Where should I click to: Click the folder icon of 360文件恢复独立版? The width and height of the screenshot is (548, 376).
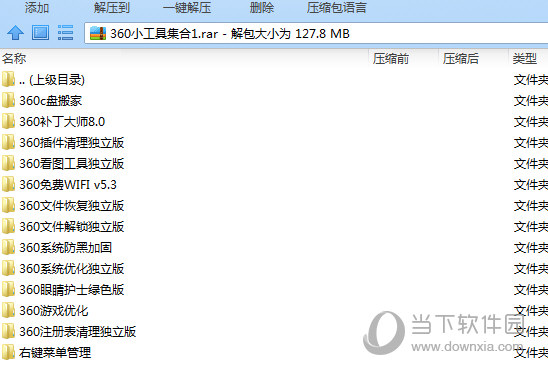pos(8,205)
